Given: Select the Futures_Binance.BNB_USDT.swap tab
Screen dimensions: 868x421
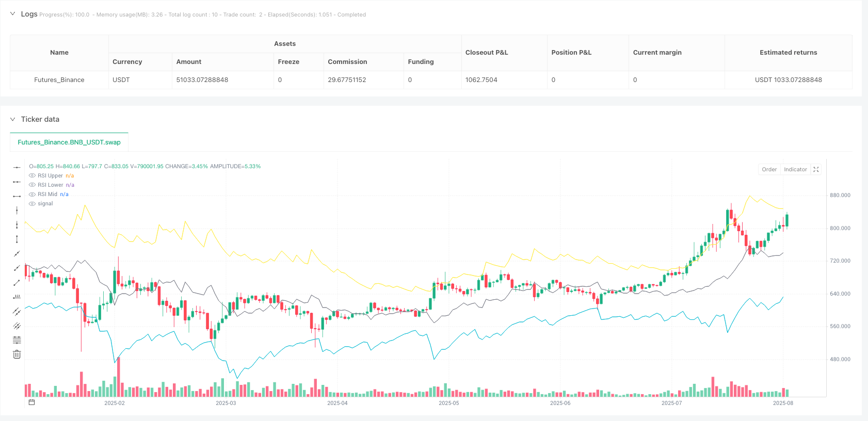Looking at the screenshot, I should coord(69,142).
